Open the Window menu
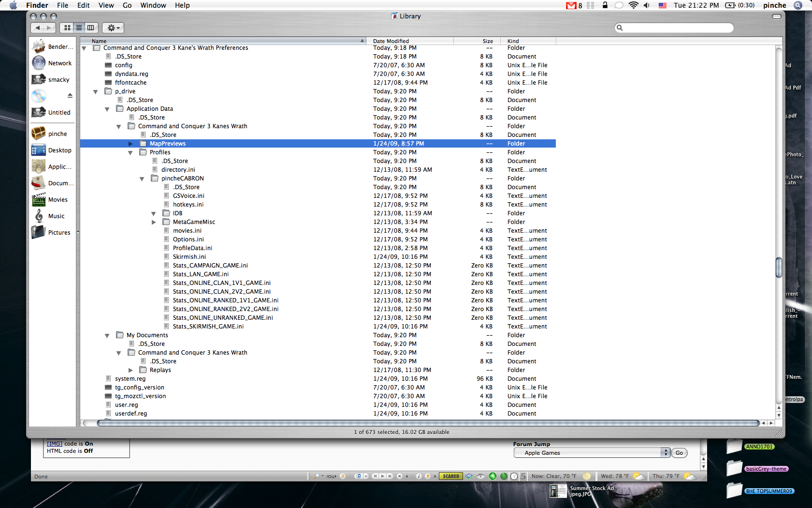 pos(153,5)
